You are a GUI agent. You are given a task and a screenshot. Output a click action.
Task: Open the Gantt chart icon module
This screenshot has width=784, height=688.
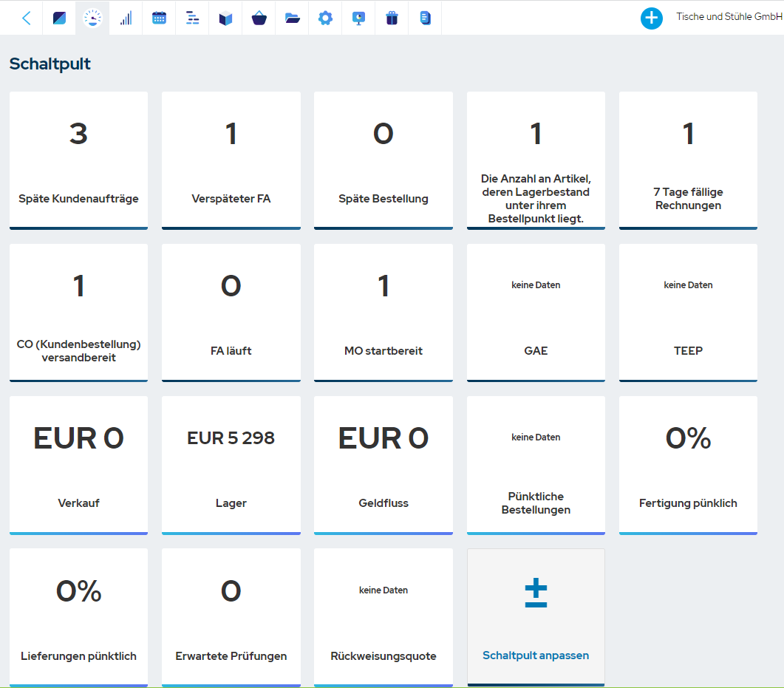pyautogui.click(x=192, y=18)
